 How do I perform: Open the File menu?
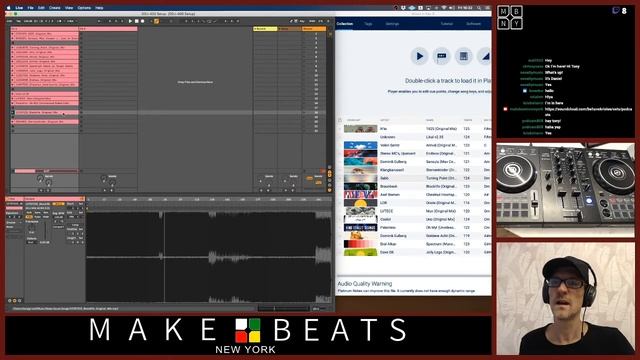[30, 8]
